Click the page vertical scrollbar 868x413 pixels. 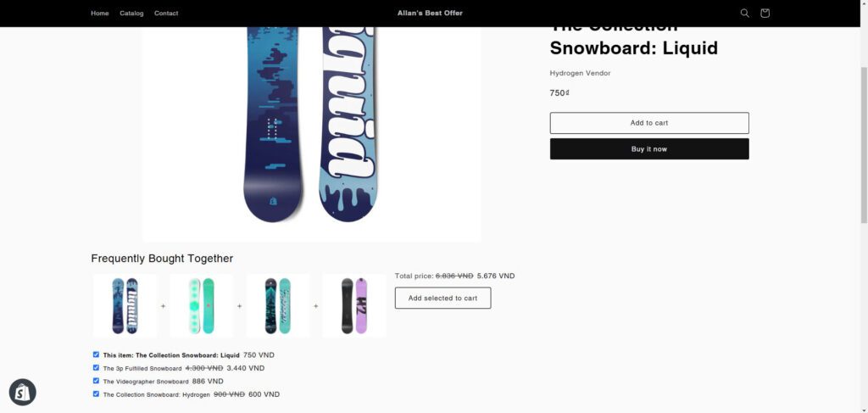(x=862, y=212)
